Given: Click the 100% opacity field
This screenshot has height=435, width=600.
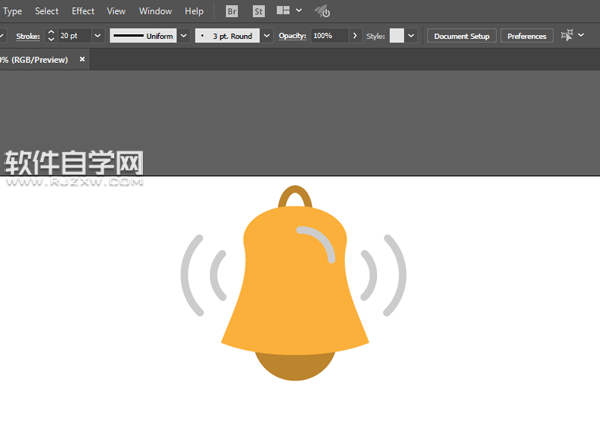Looking at the screenshot, I should tap(329, 36).
